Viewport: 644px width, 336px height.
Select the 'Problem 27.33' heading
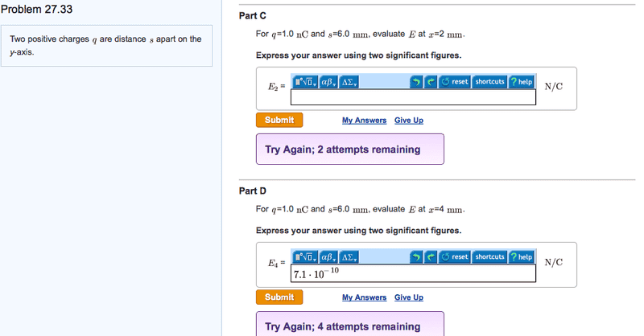(x=36, y=9)
